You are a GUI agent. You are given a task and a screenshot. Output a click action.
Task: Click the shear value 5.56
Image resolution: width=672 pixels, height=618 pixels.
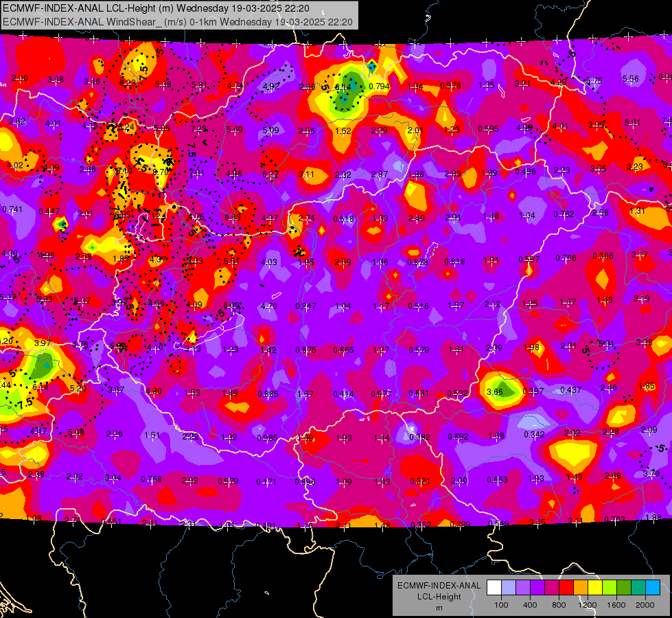click(630, 78)
